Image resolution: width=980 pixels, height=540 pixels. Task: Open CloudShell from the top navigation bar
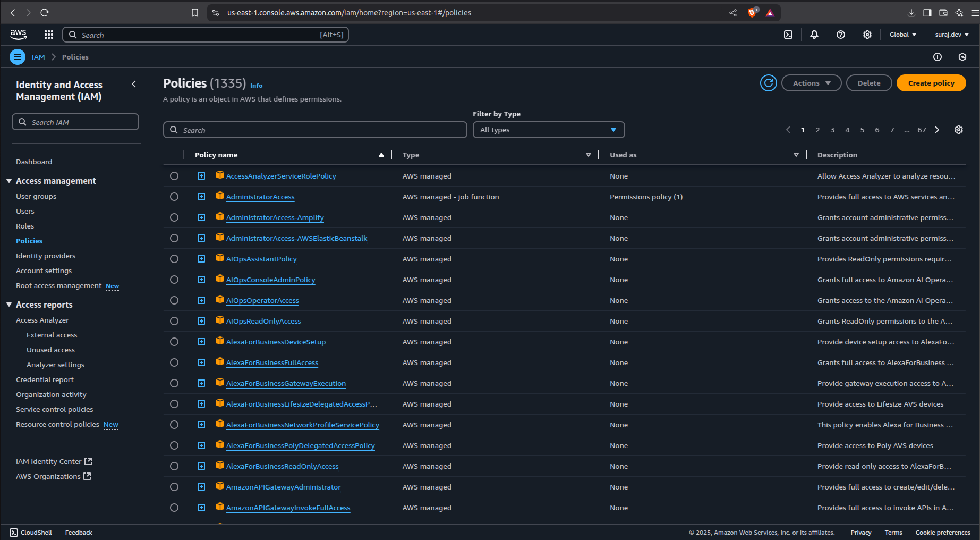pos(788,35)
